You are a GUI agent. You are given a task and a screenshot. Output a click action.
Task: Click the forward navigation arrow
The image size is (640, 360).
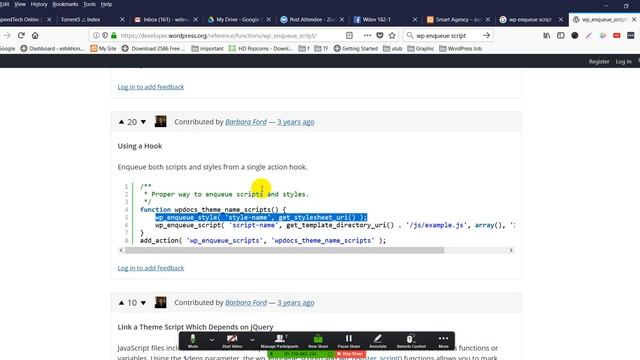7,36
